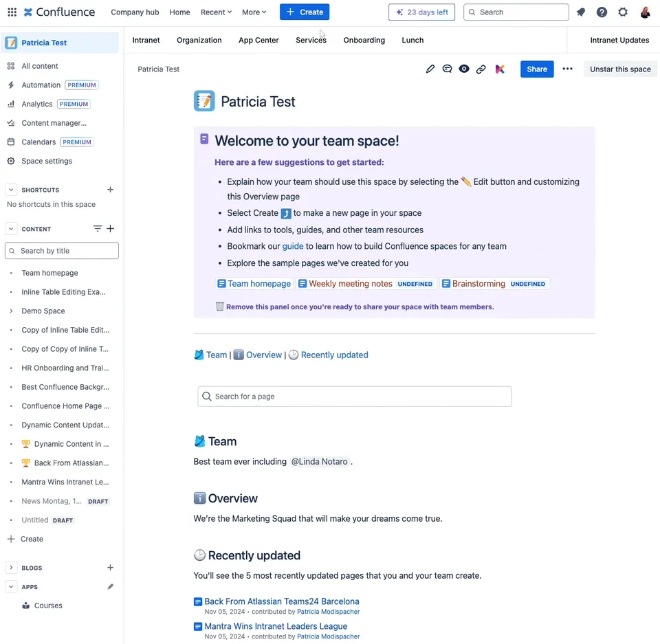Open the More dropdown
660x644 pixels.
click(x=254, y=12)
